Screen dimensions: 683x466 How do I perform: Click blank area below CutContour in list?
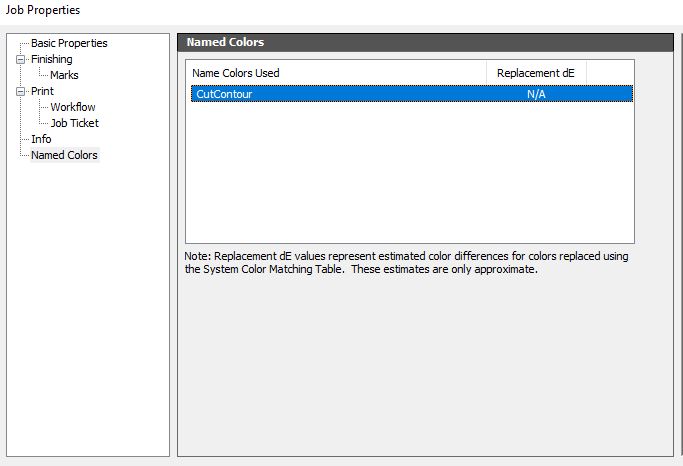(x=409, y=172)
